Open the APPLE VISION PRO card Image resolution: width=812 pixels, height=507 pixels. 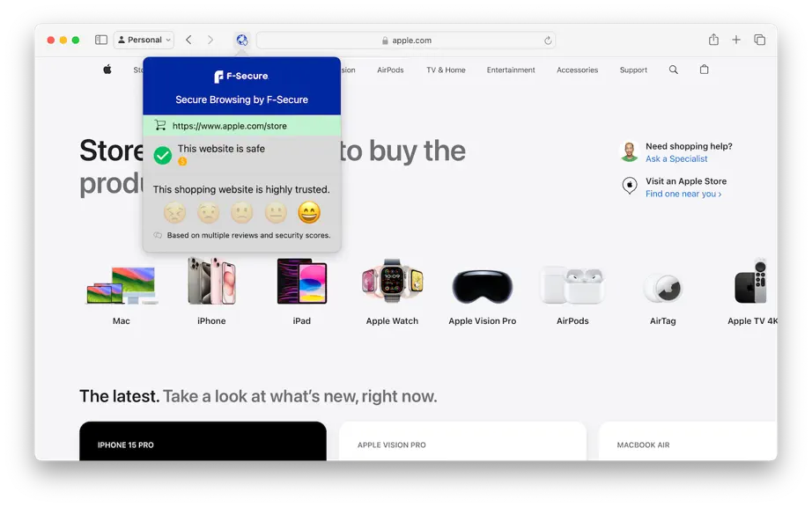tap(462, 441)
